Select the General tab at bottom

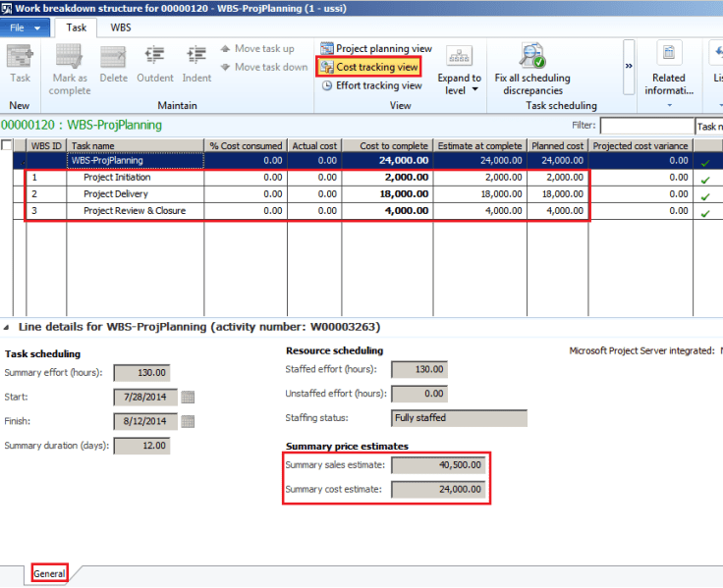(49, 573)
